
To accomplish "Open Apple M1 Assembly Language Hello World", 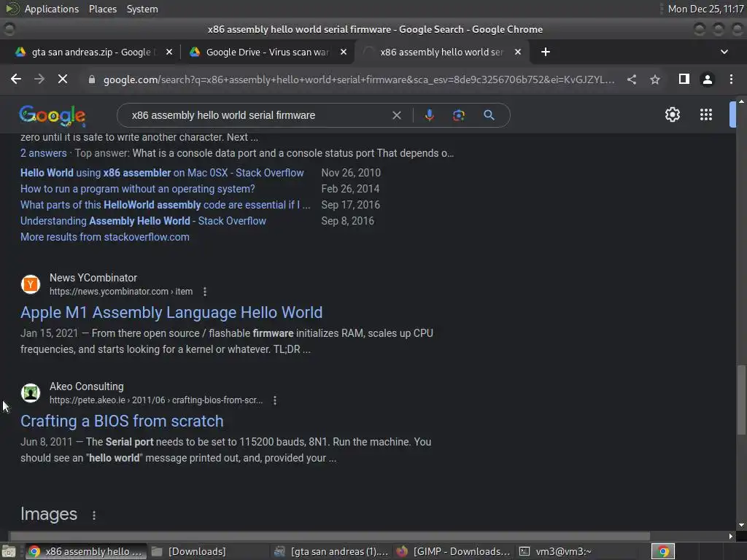I will click(x=171, y=312).
